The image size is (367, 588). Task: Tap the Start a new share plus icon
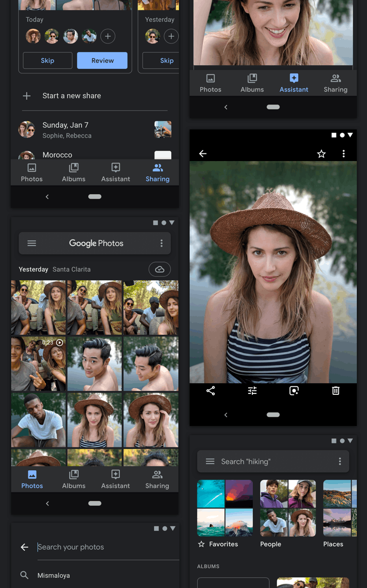click(27, 96)
